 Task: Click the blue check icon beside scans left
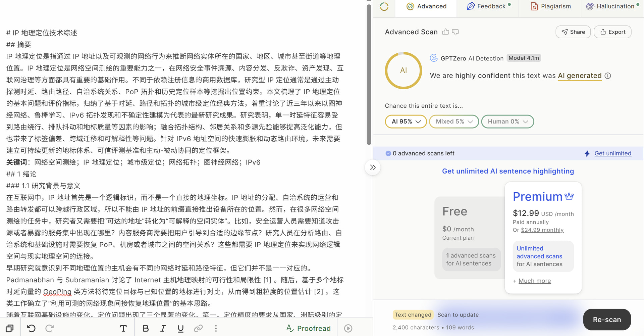388,153
